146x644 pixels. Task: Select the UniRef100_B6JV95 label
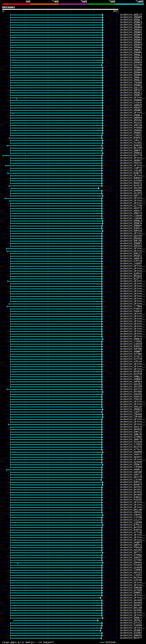coord(131,148)
